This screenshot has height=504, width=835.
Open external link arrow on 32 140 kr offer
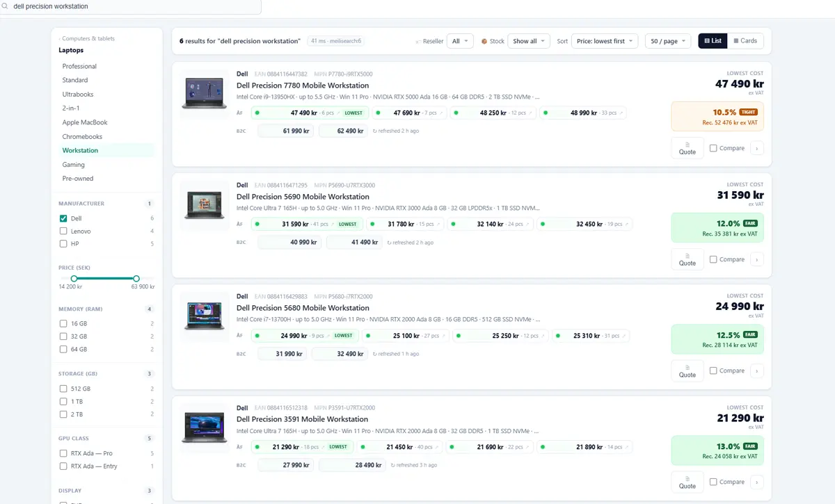coord(527,224)
